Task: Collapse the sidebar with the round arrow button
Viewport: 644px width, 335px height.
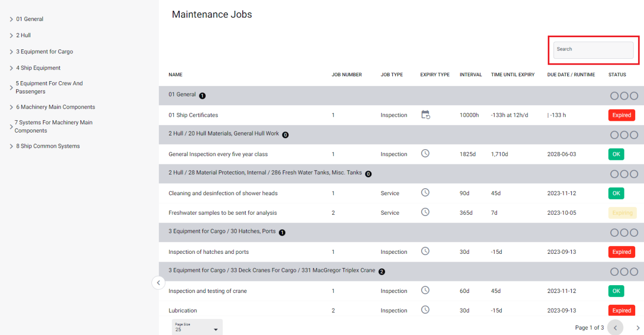Action: (158, 283)
